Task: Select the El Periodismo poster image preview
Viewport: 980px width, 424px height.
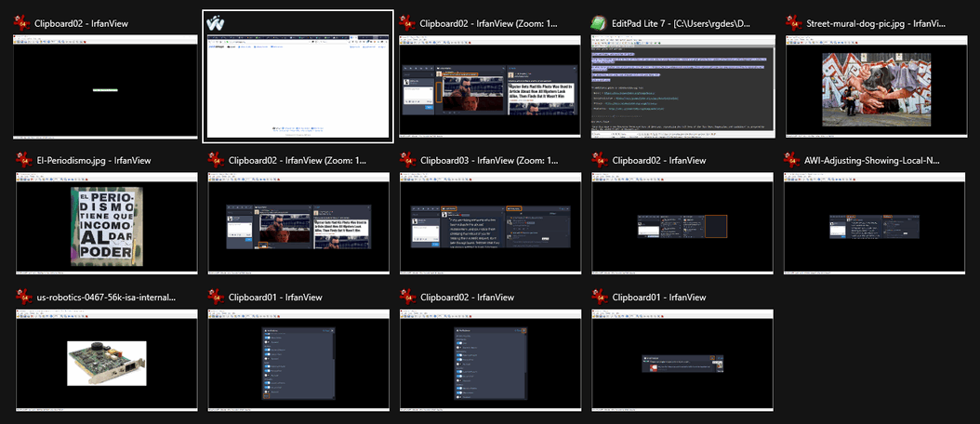Action: (x=105, y=225)
